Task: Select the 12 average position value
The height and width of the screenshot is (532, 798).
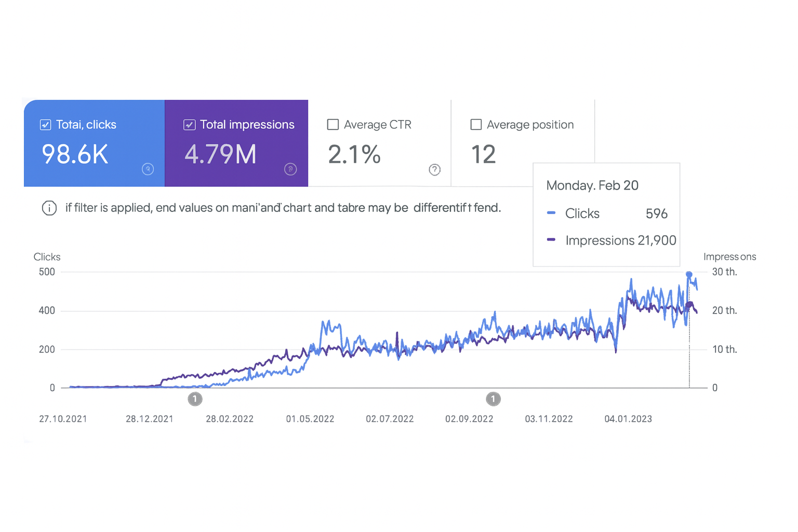Action: [x=483, y=154]
